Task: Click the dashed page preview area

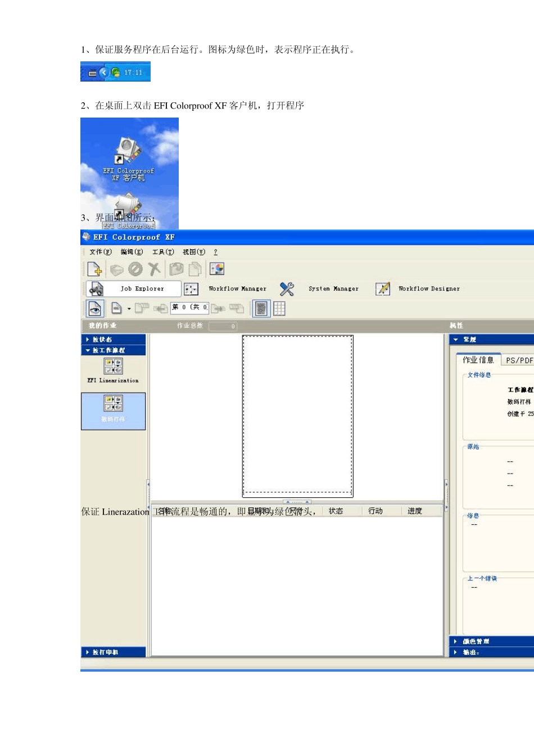Action: click(297, 415)
